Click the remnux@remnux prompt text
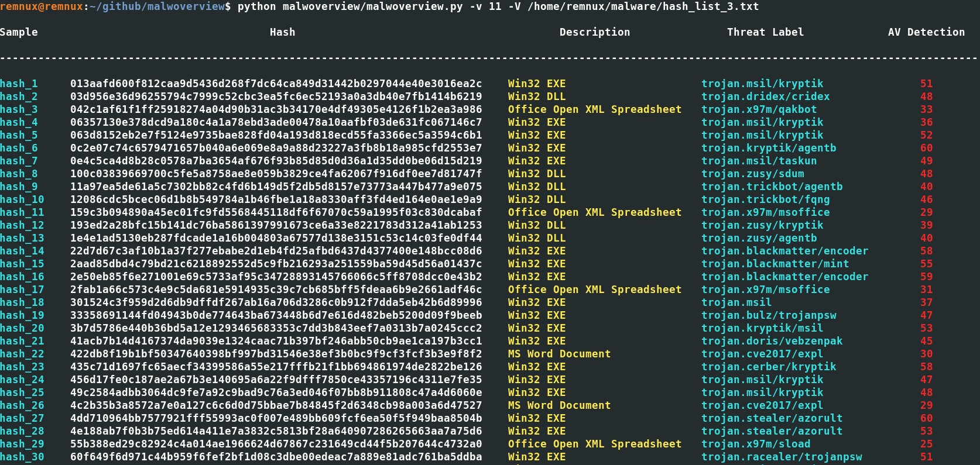 pyautogui.click(x=42, y=6)
